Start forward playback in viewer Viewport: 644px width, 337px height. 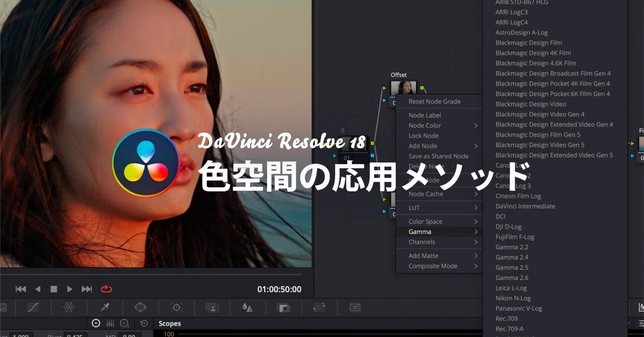pyautogui.click(x=70, y=289)
